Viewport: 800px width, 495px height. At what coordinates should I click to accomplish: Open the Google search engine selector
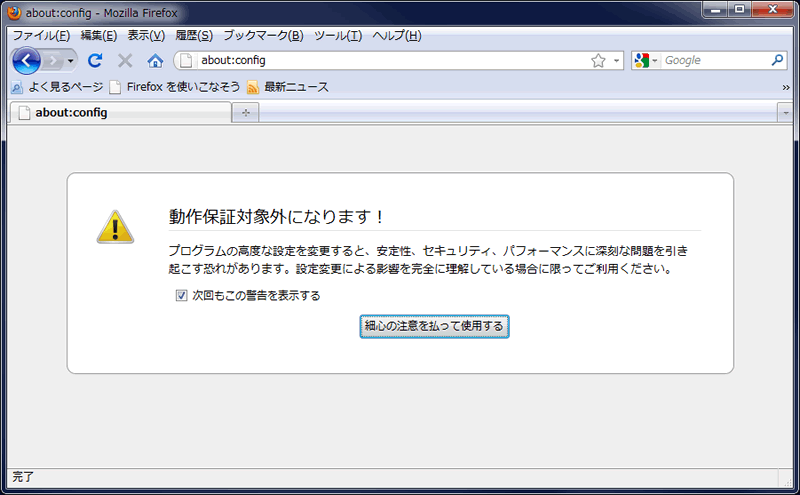(645, 61)
